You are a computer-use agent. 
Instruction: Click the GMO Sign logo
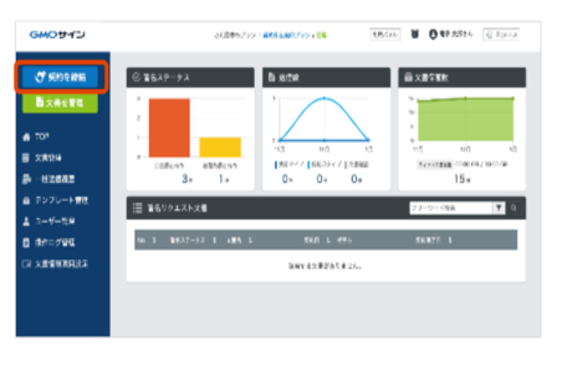pos(57,35)
